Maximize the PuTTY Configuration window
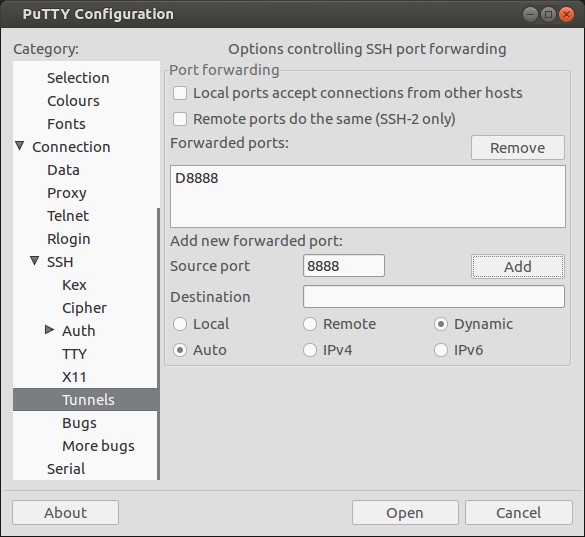This screenshot has height=537, width=585. coord(548,15)
